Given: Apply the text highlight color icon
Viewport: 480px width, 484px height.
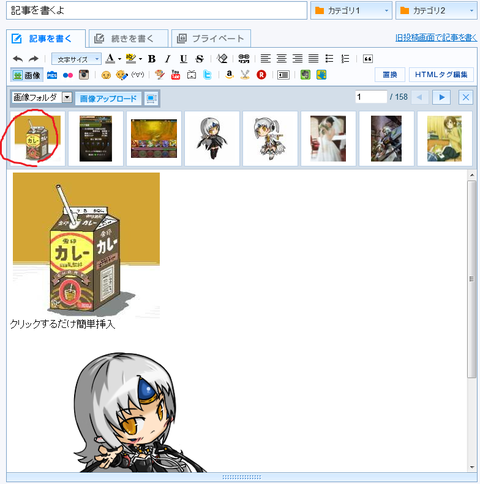Looking at the screenshot, I should (131, 59).
